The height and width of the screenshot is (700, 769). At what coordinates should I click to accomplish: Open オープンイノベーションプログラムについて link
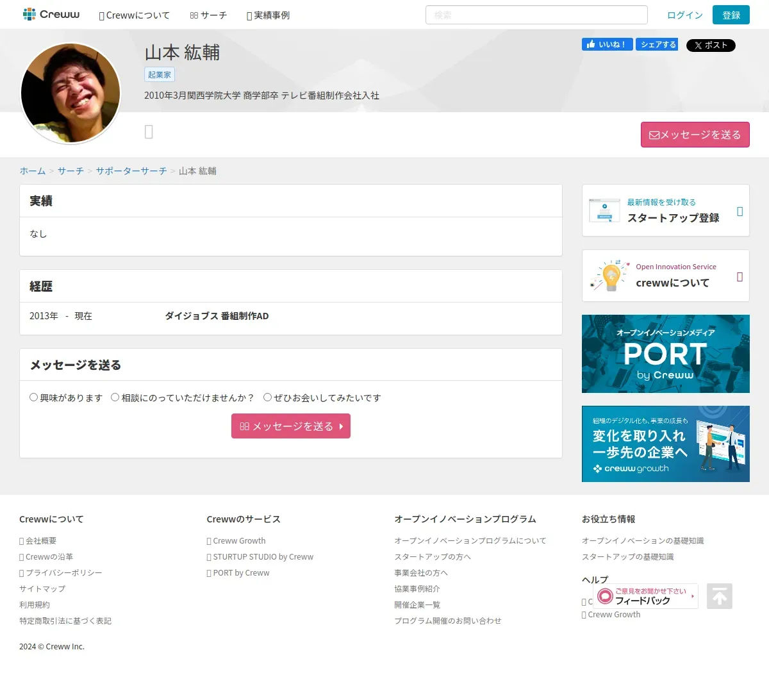point(470,541)
